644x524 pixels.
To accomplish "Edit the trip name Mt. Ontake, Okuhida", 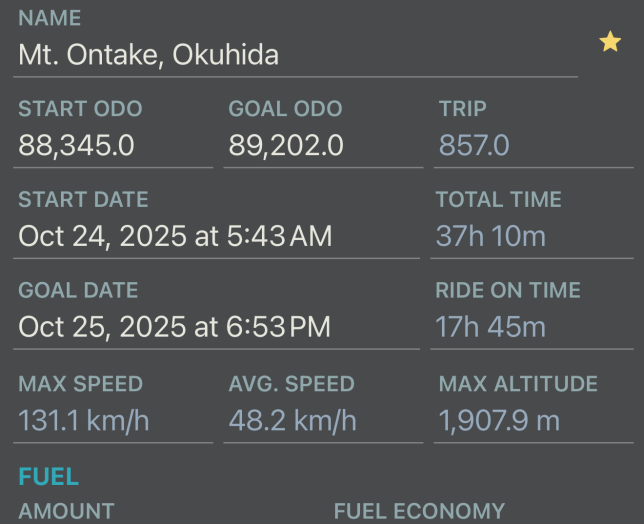I will 148,55.
